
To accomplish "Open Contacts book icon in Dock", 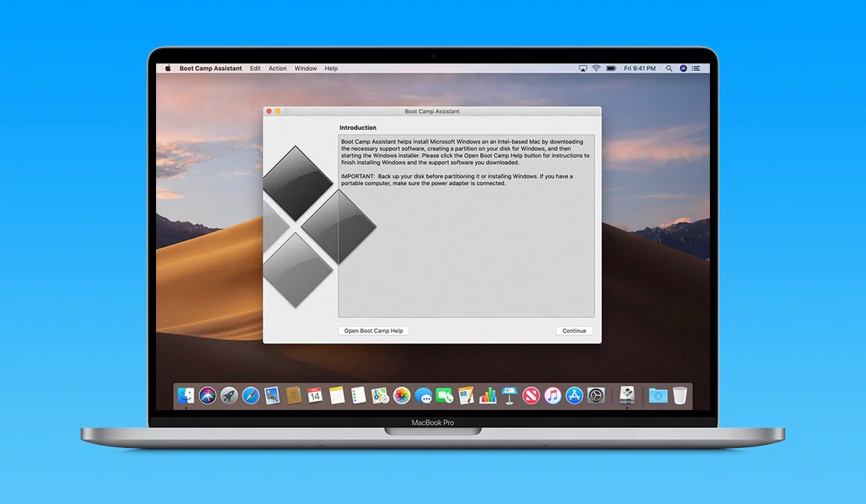I will pyautogui.click(x=293, y=396).
